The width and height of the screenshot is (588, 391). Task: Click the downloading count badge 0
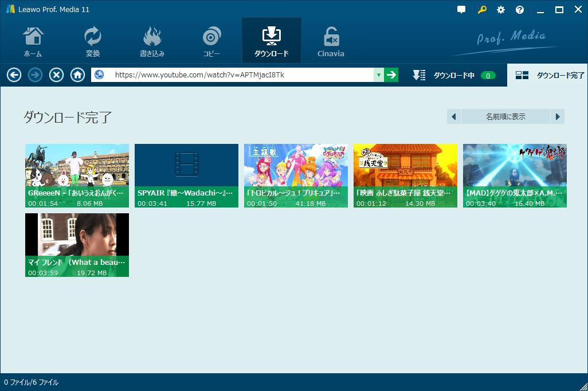coord(488,76)
